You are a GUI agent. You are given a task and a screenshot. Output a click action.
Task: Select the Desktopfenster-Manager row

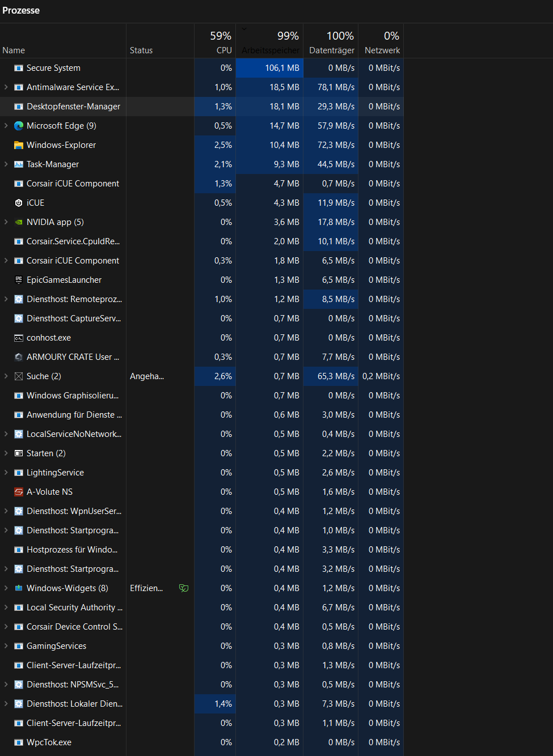point(201,107)
